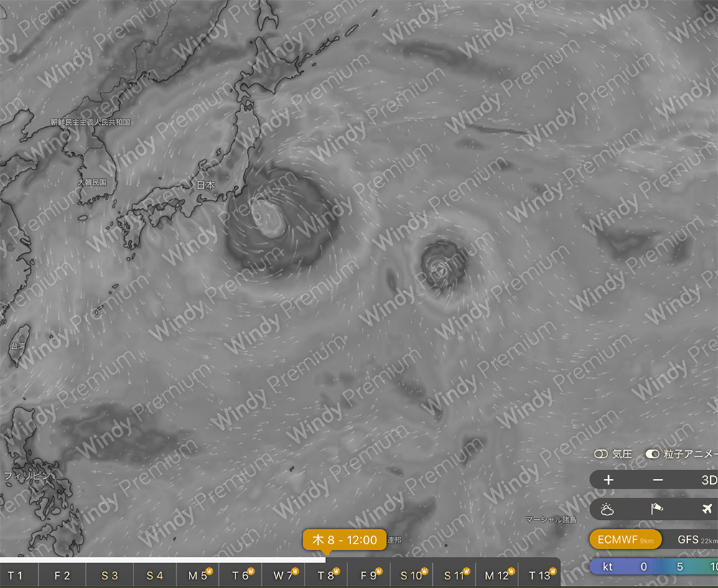Click the premium crown on M 5
The height and width of the screenshot is (588, 718).
pyautogui.click(x=209, y=571)
